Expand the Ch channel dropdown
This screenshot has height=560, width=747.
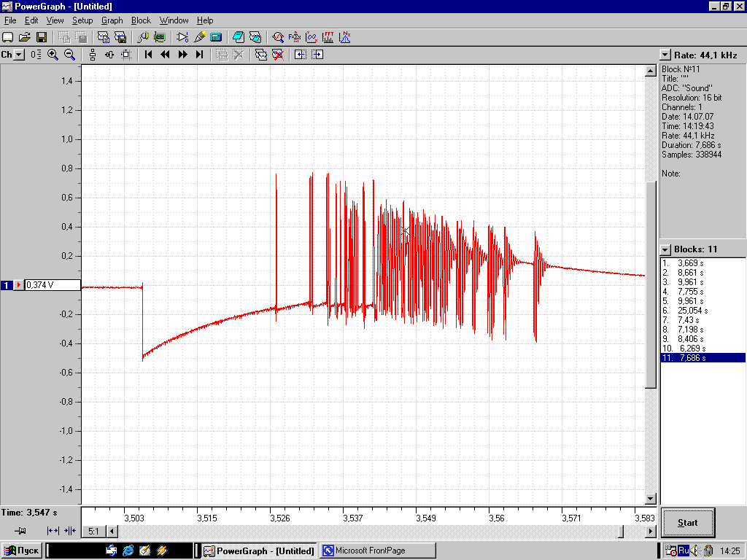pyautogui.click(x=18, y=55)
